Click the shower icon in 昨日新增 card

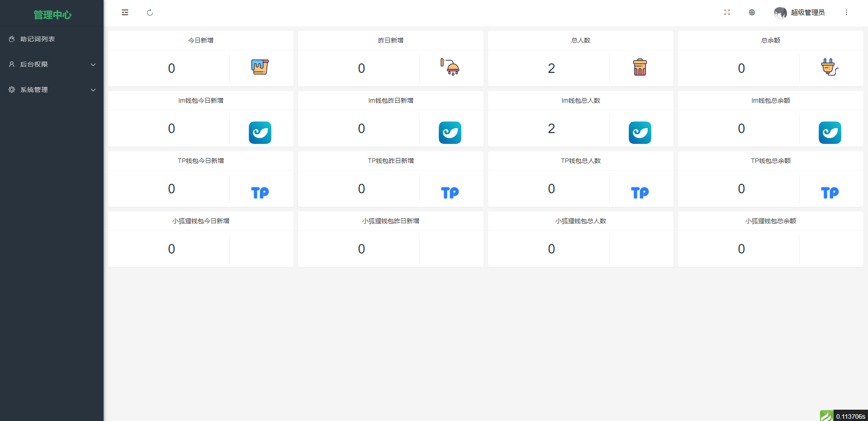tap(450, 67)
